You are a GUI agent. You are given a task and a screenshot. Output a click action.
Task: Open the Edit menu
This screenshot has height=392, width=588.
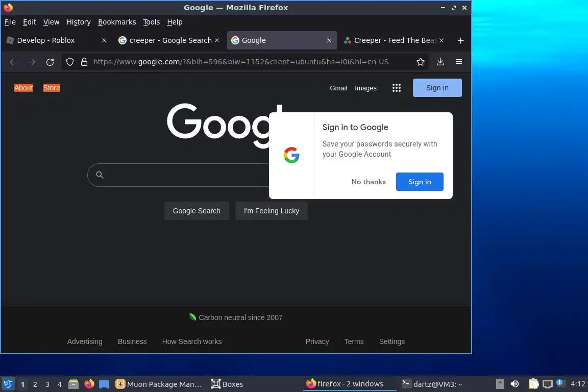click(x=30, y=22)
